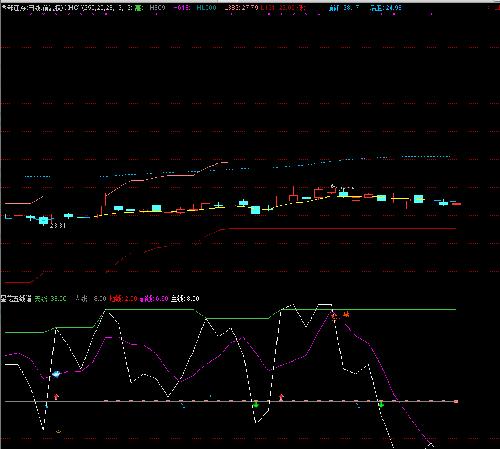Click the first green down-arrow sell signal
Image resolution: width=500 pixels, height=449 pixels.
[x=256, y=405]
